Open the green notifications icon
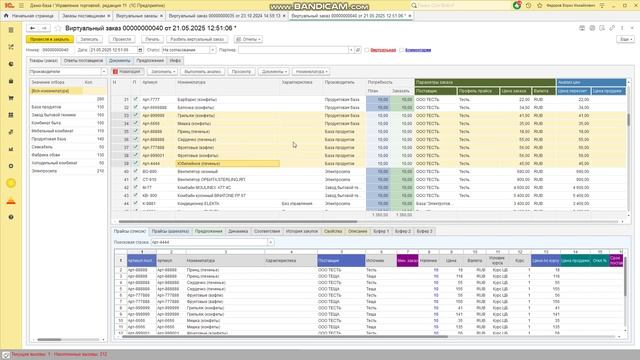Screen dimensions: 640x360 tap(517, 5)
